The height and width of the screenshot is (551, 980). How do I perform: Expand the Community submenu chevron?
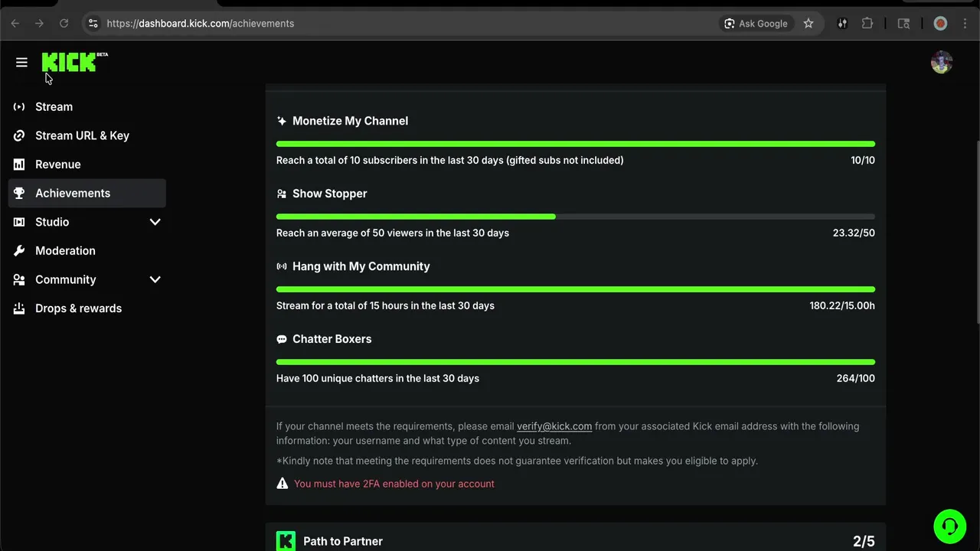[155, 279]
